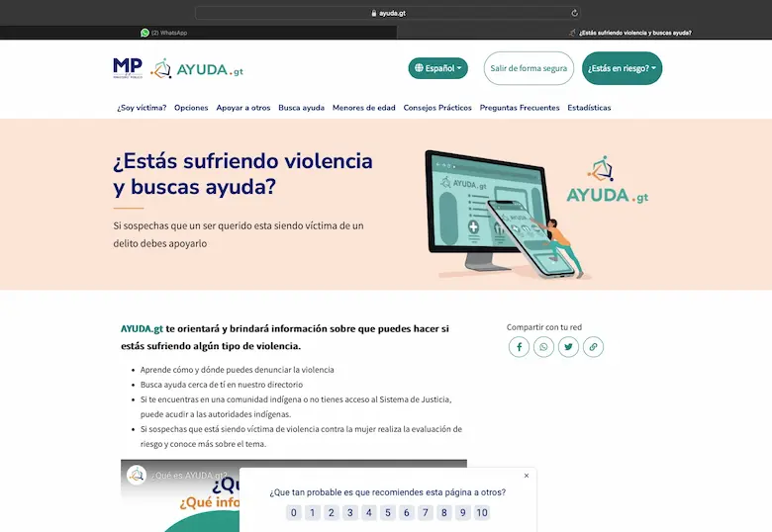Open the Opciones menu item
Image resolution: width=772 pixels, height=532 pixels.
tap(191, 108)
